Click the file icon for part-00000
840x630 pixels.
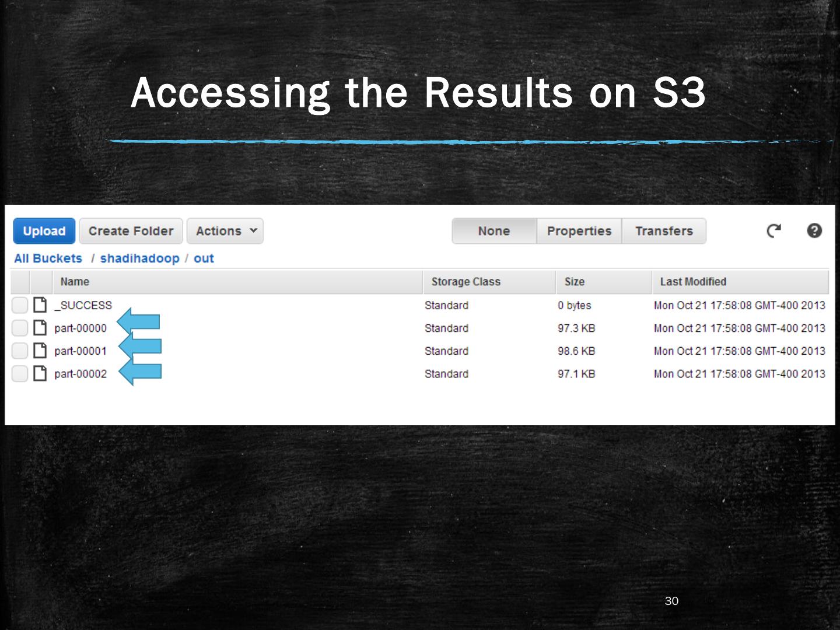[x=40, y=328]
